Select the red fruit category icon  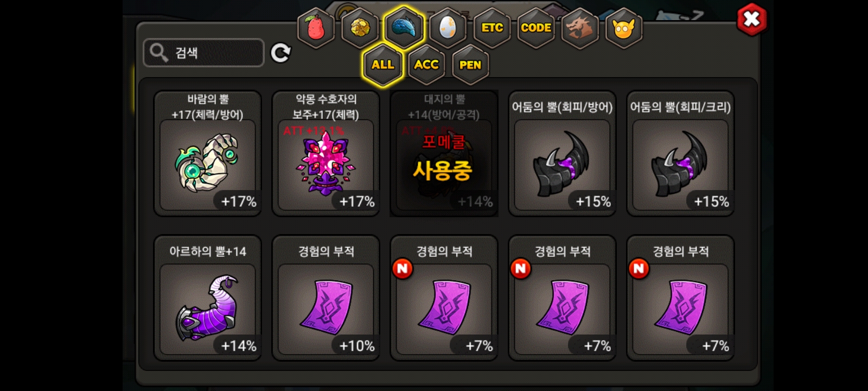tap(315, 28)
